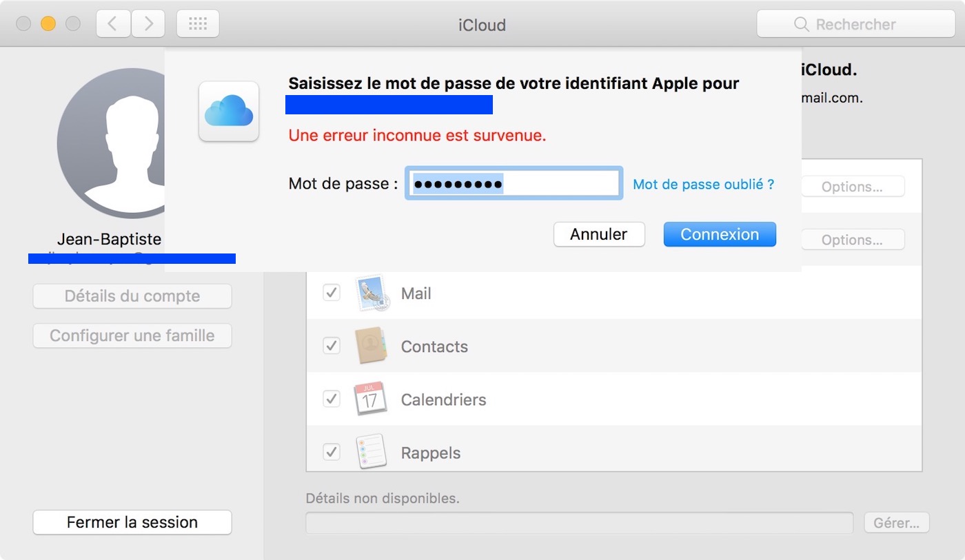Click the "Calendriers" label in the list

[x=444, y=400]
